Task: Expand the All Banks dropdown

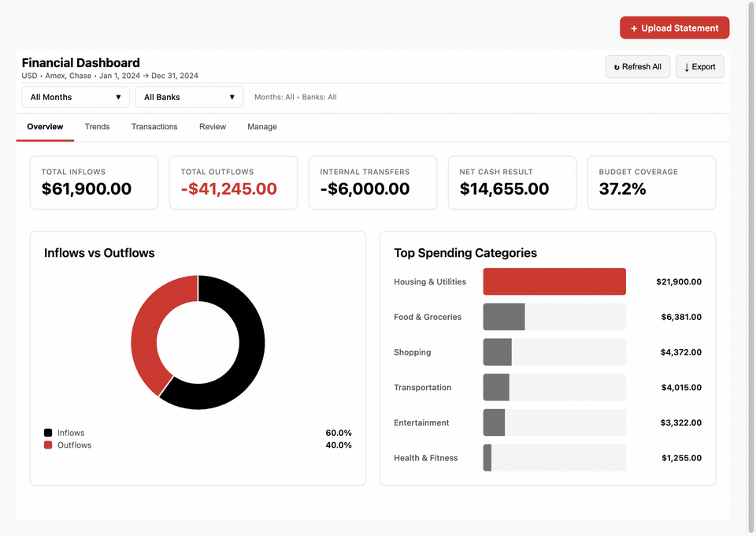Action: (190, 97)
